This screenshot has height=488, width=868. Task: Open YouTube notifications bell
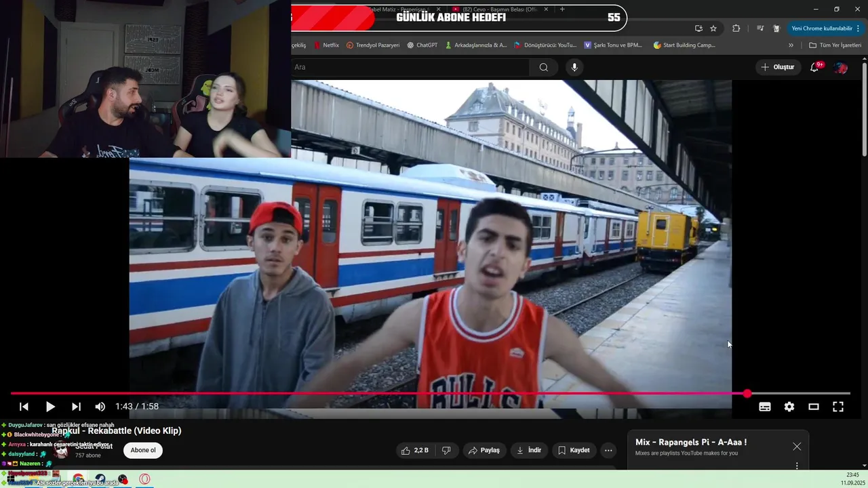[x=816, y=67]
